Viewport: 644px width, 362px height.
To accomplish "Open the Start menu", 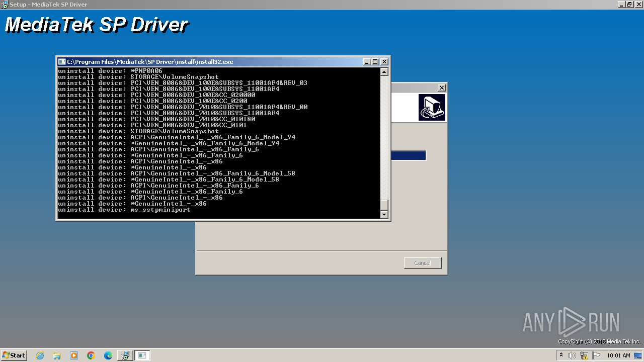I will click(x=14, y=355).
